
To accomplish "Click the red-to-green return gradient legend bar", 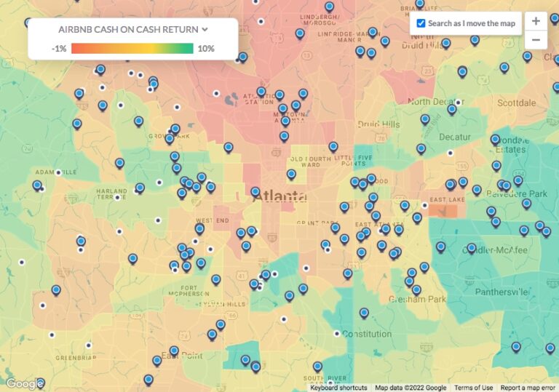I will click(132, 48).
